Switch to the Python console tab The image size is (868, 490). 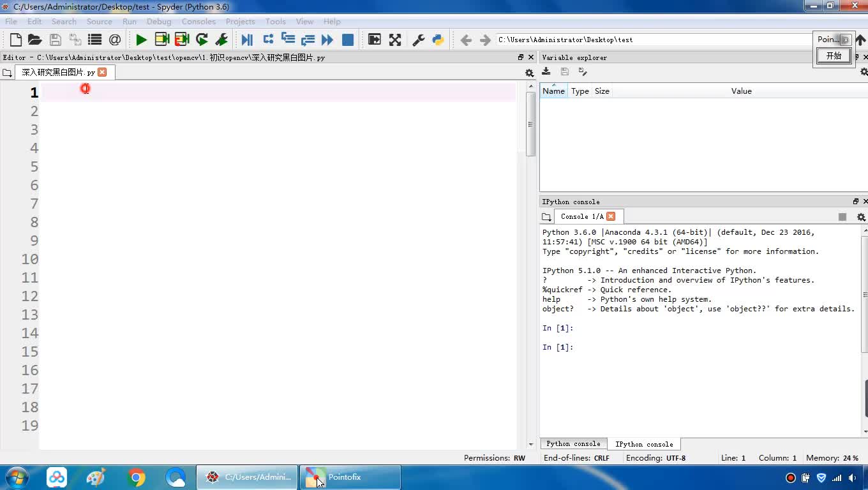(x=573, y=444)
